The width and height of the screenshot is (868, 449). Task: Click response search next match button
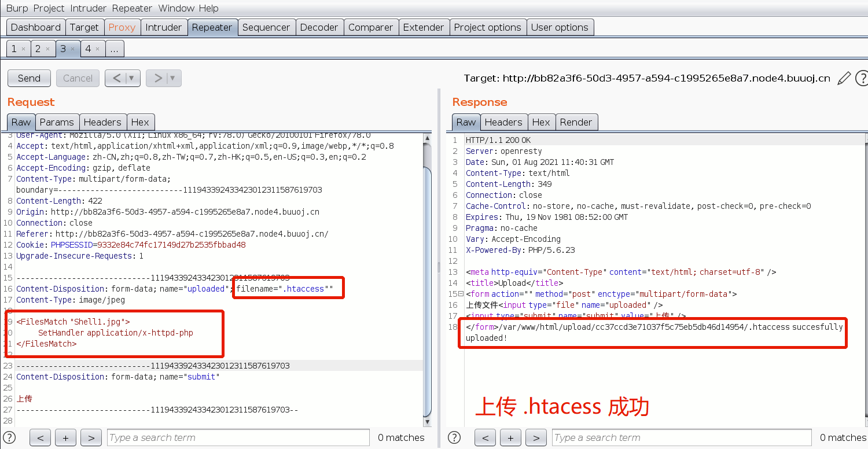[x=536, y=437]
